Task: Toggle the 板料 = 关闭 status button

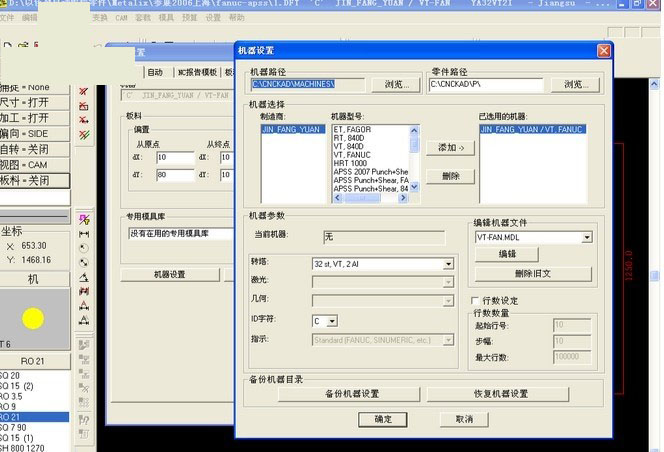Action: pos(35,181)
